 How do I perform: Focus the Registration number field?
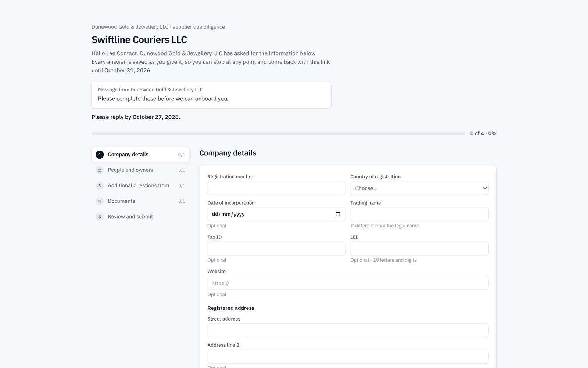click(x=276, y=188)
